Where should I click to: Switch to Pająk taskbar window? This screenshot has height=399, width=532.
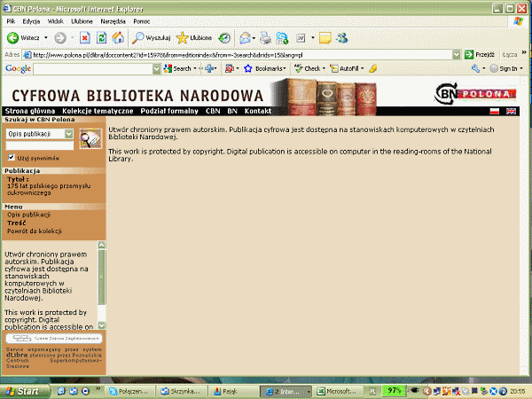[233, 391]
